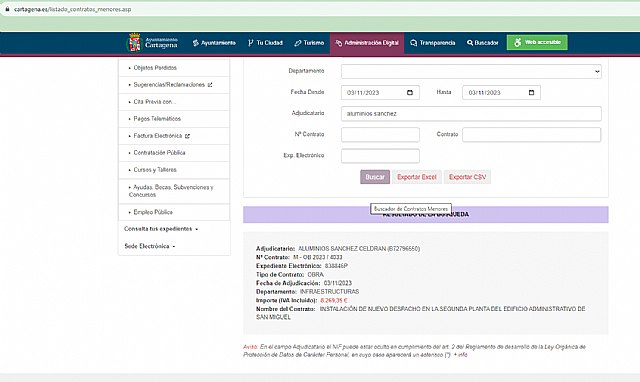Click the Buscar button
This screenshot has width=640, height=382.
(x=375, y=177)
